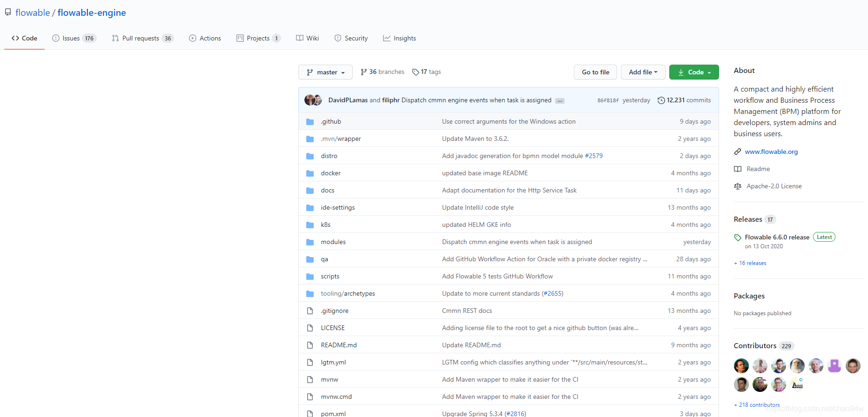This screenshot has width=868, height=417.
Task: Click the LICENSE file icon
Action: [x=310, y=328]
